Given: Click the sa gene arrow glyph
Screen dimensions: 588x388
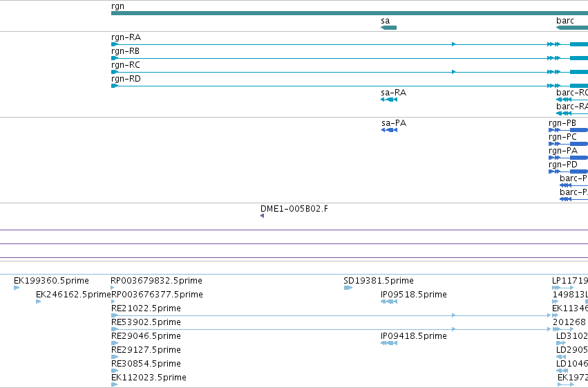Looking at the screenshot, I should coord(388,28).
